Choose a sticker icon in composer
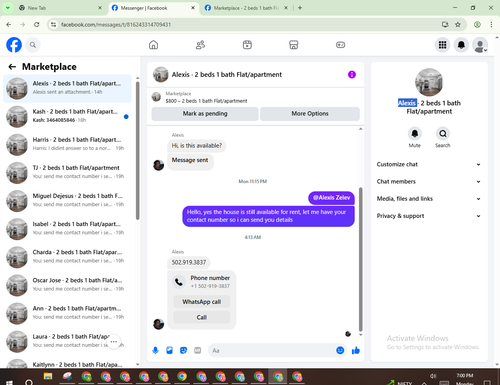 [183, 350]
